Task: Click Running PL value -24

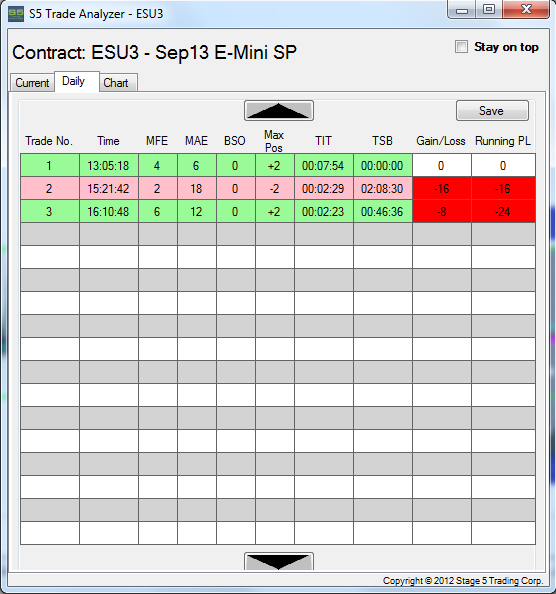Action: pyautogui.click(x=503, y=211)
